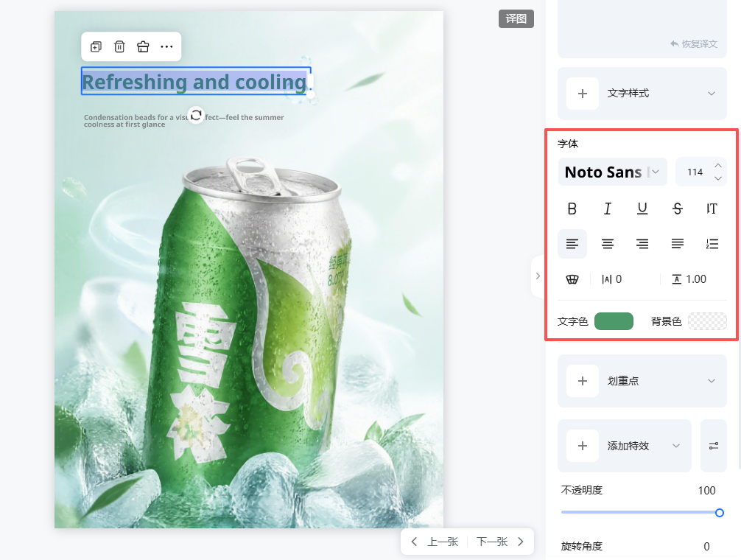Click the plus button beside 添加特效
Image resolution: width=741 pixels, height=560 pixels.
(x=583, y=446)
